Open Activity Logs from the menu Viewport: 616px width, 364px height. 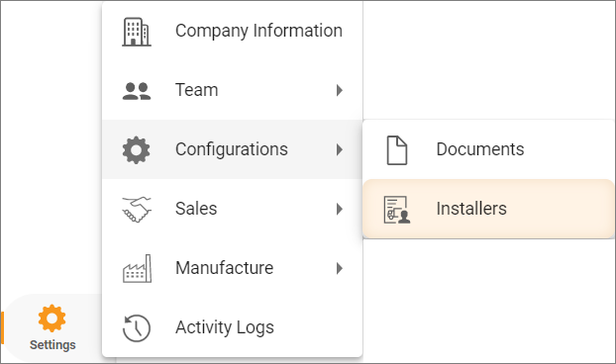tap(232, 327)
